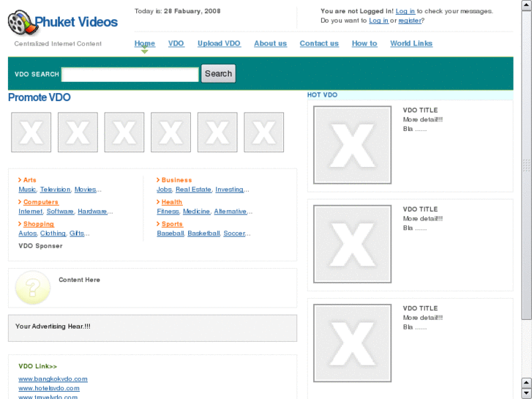Image resolution: width=532 pixels, height=399 pixels.
Task: Click the scrollbar down arrow at the very bottom
Action: pyautogui.click(x=526, y=393)
